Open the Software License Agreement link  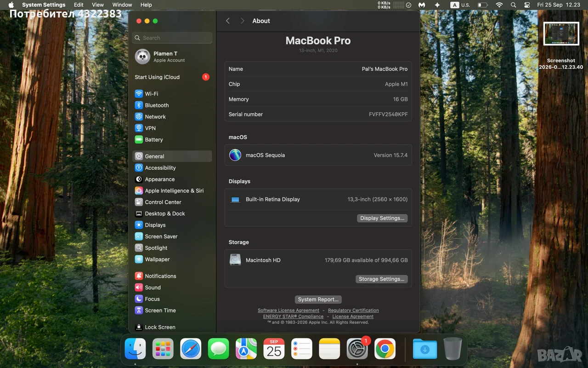pyautogui.click(x=288, y=310)
